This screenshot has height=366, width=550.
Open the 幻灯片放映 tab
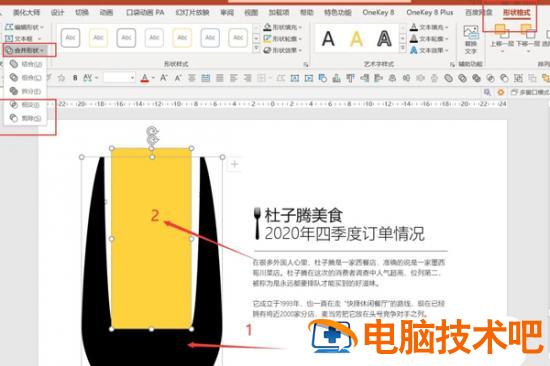click(192, 13)
